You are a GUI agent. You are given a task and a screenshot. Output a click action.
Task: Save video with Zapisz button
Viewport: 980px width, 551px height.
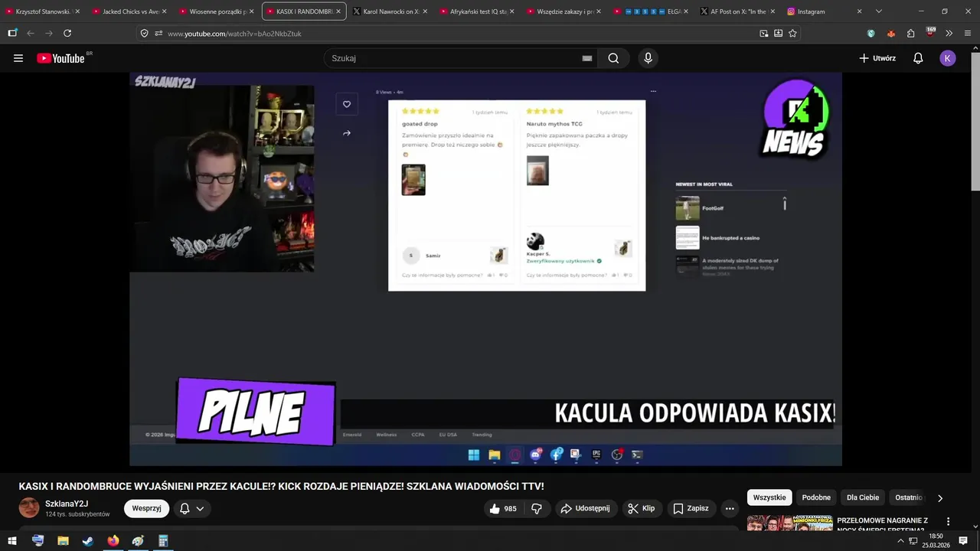click(x=691, y=508)
